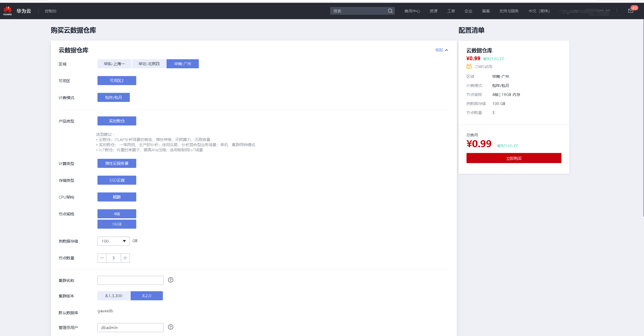
Task: Open the 中文 (简体) language menu
Action: 539,11
